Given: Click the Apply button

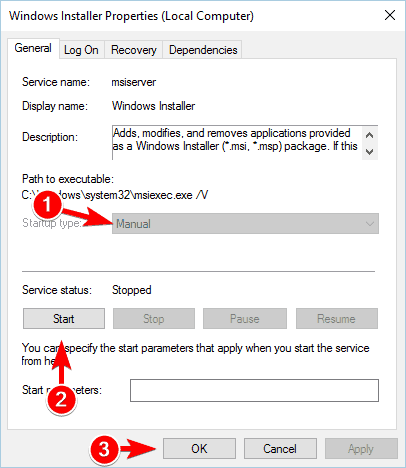Looking at the screenshot, I should [361, 449].
